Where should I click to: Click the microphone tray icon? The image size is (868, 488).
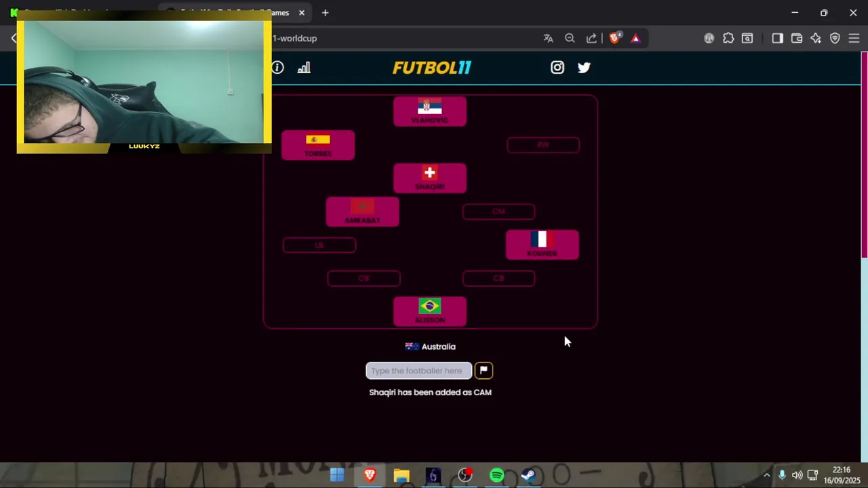pos(782,475)
